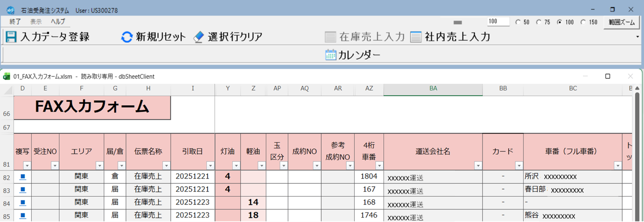
Task: Click the 新規リセット refresh icon
Action: tap(127, 37)
